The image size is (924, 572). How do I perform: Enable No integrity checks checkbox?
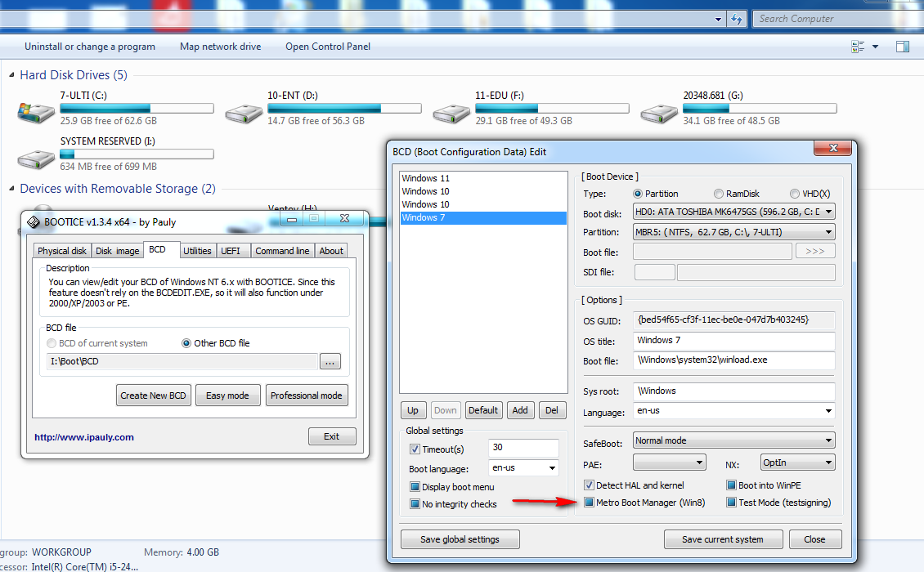[x=415, y=503]
